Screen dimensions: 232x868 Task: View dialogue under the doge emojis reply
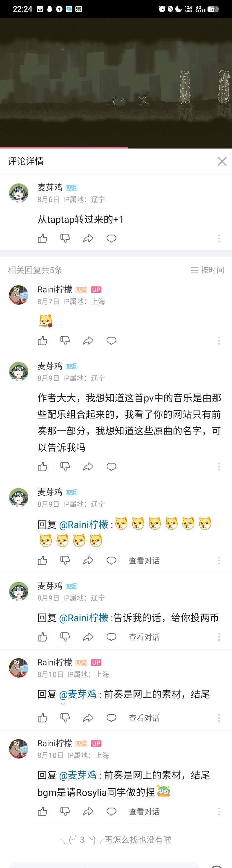pyautogui.click(x=144, y=561)
